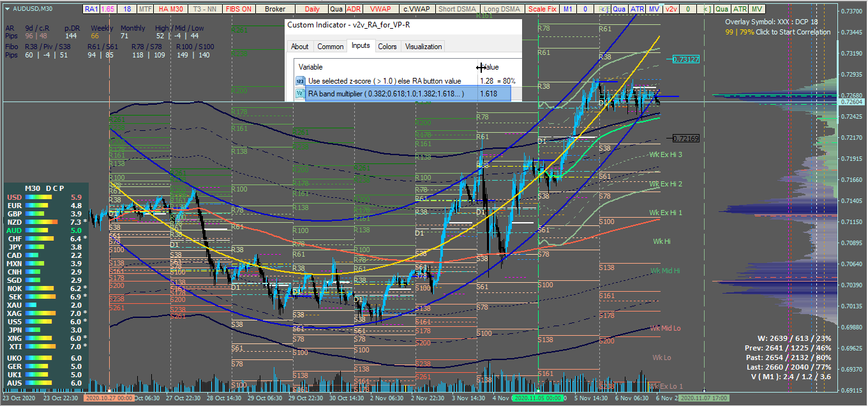Click the M30 DCP panel header
The image size is (868, 406).
coord(45,188)
